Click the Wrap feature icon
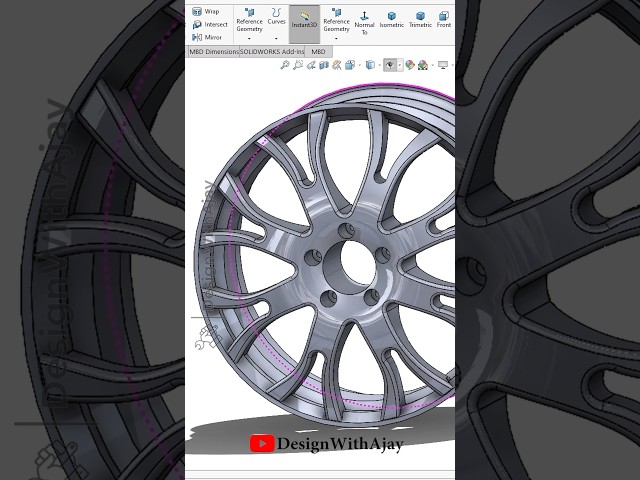This screenshot has height=480, width=640. (x=197, y=11)
